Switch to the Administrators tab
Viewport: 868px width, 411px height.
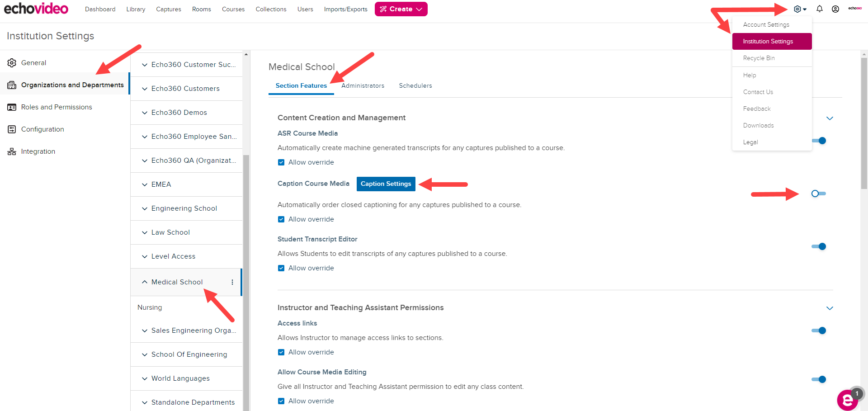coord(363,85)
